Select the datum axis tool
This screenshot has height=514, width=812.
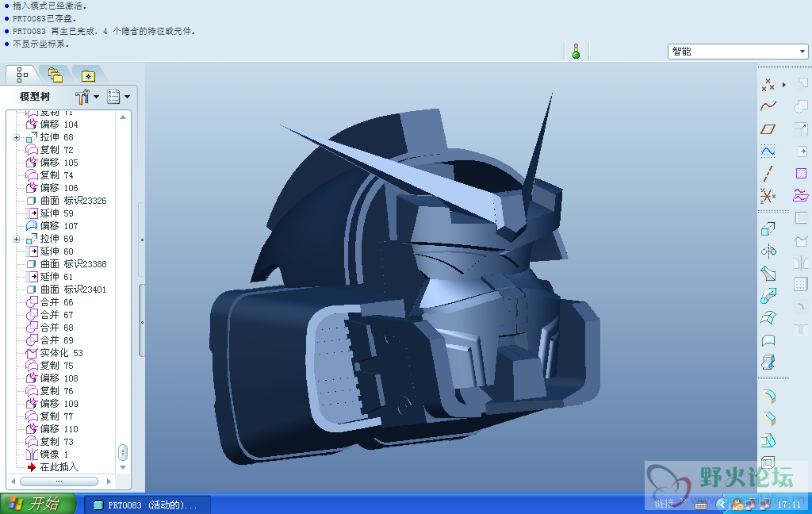click(768, 174)
